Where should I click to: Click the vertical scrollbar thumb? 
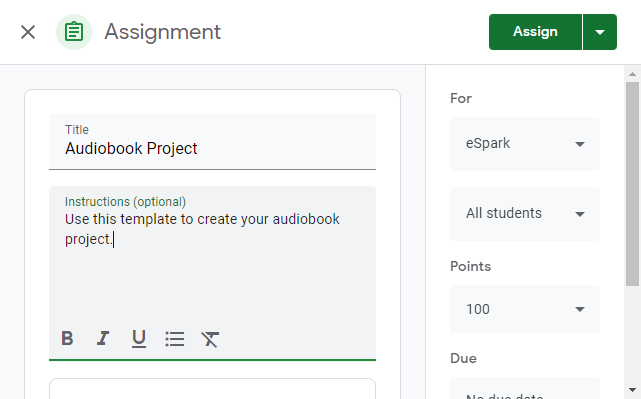pos(632,184)
